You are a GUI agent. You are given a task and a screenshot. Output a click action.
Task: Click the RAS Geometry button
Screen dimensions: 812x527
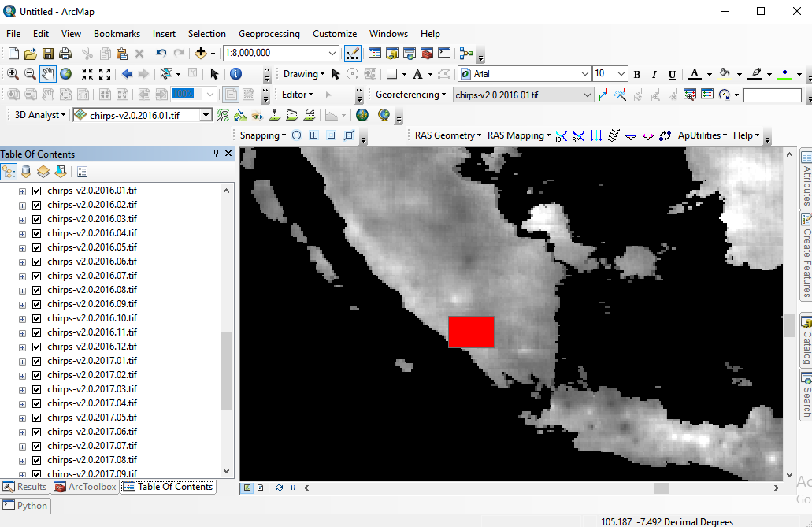click(x=447, y=135)
